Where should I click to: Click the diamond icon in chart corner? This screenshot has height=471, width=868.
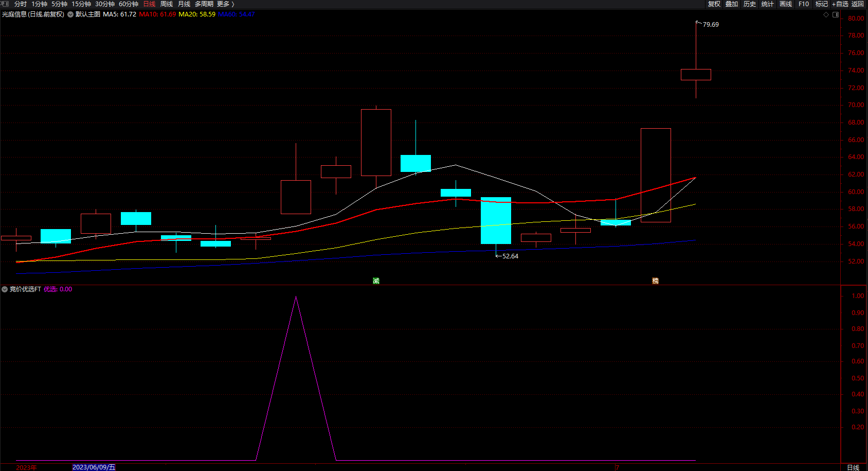(826, 15)
